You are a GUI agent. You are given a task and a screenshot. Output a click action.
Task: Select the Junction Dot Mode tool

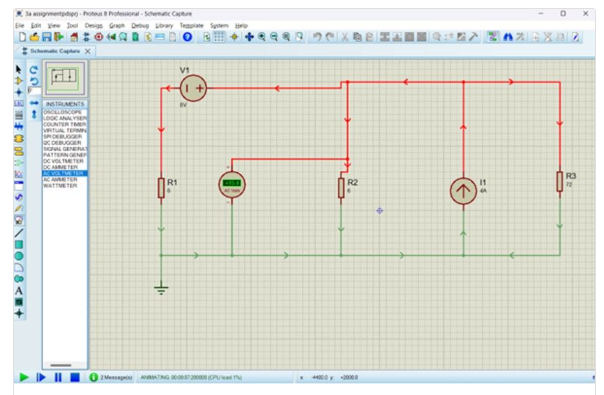coord(18,92)
